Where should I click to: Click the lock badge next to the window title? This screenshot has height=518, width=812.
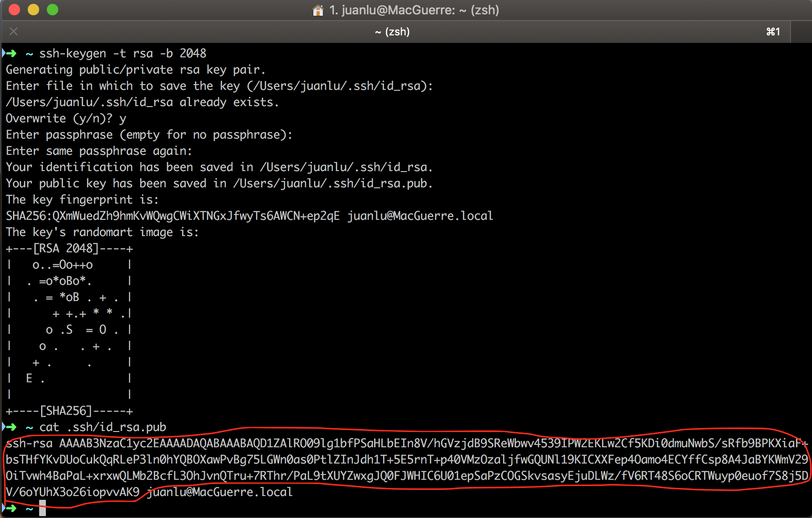point(317,10)
